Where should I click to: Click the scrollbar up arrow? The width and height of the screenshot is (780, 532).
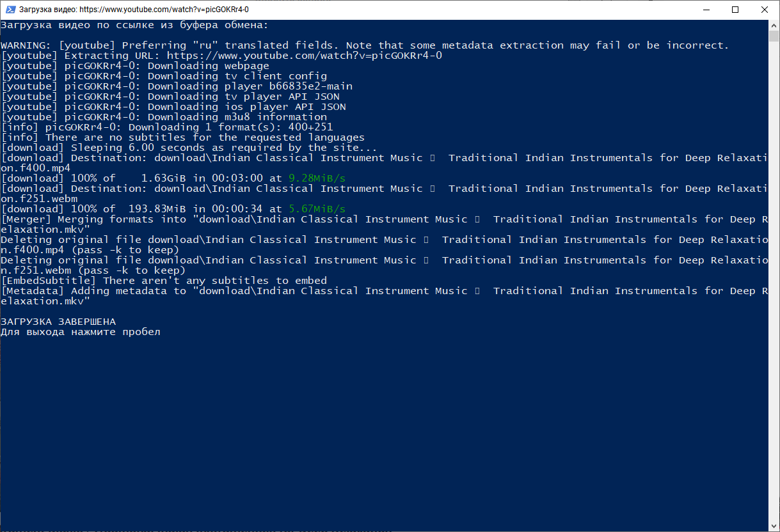774,25
